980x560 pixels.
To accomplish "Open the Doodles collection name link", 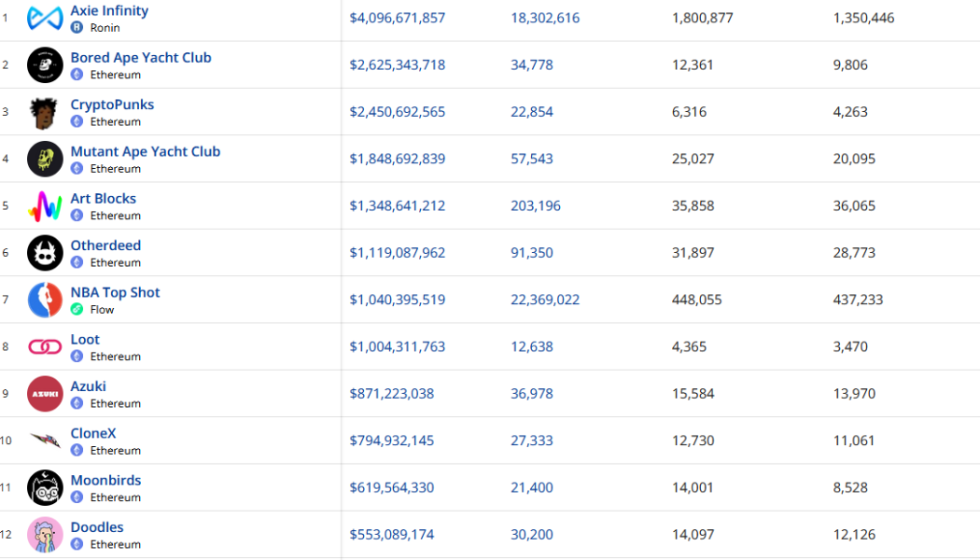I will tap(97, 527).
